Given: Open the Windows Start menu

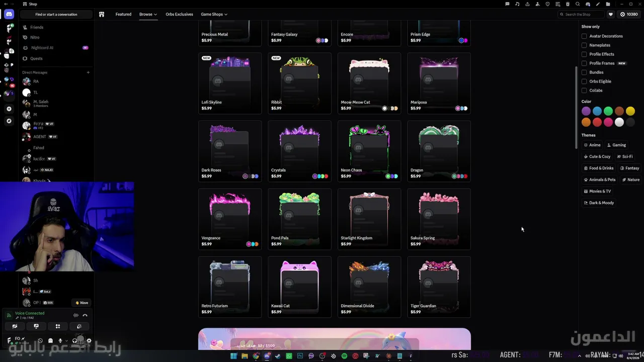Looking at the screenshot, I should pos(233,356).
